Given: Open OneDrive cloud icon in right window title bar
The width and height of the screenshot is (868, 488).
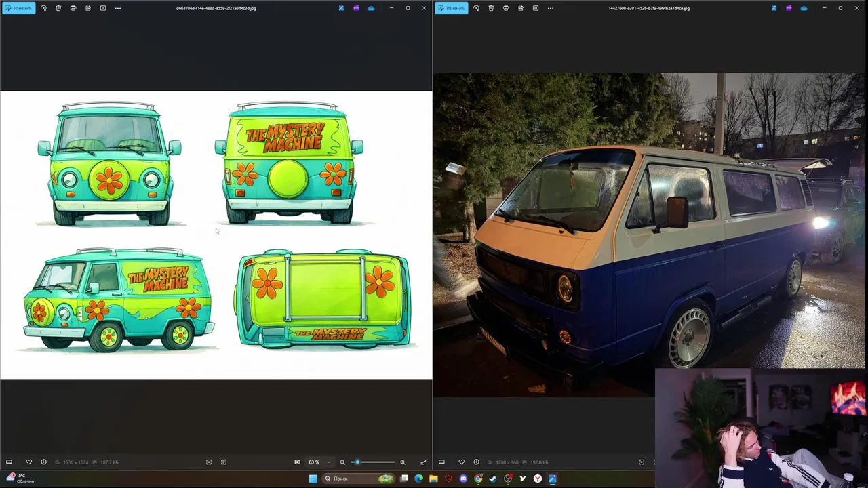Looking at the screenshot, I should [804, 8].
